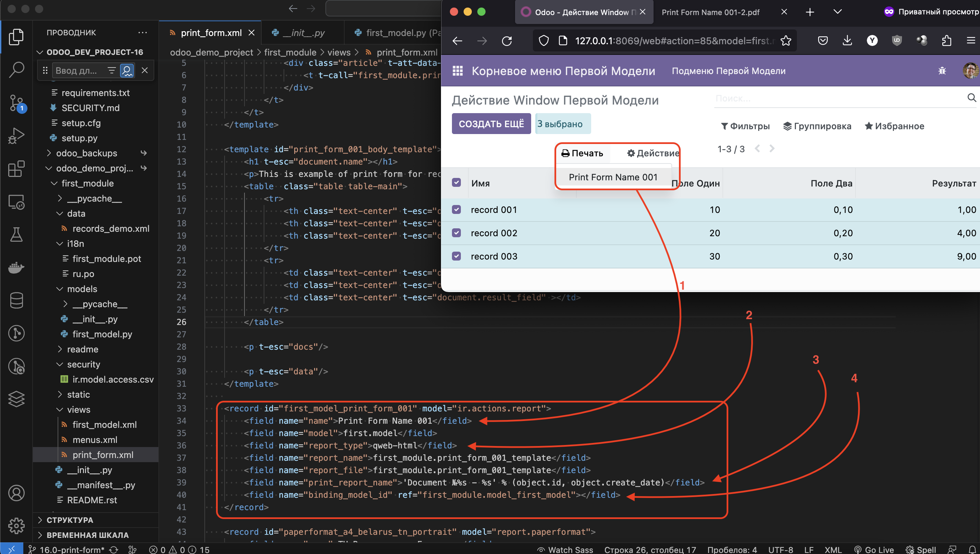Open the Extensions view

click(x=16, y=169)
